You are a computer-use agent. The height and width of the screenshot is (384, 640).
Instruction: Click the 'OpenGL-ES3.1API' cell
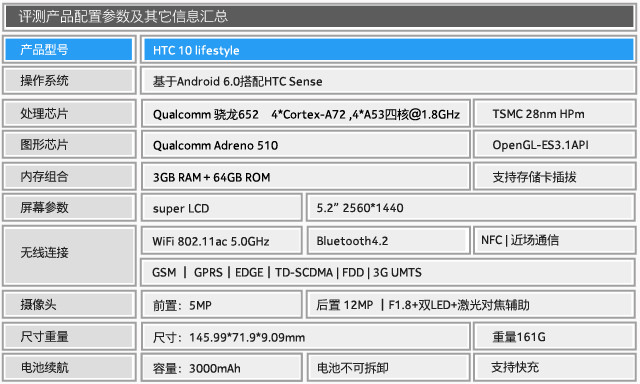pyautogui.click(x=555, y=144)
